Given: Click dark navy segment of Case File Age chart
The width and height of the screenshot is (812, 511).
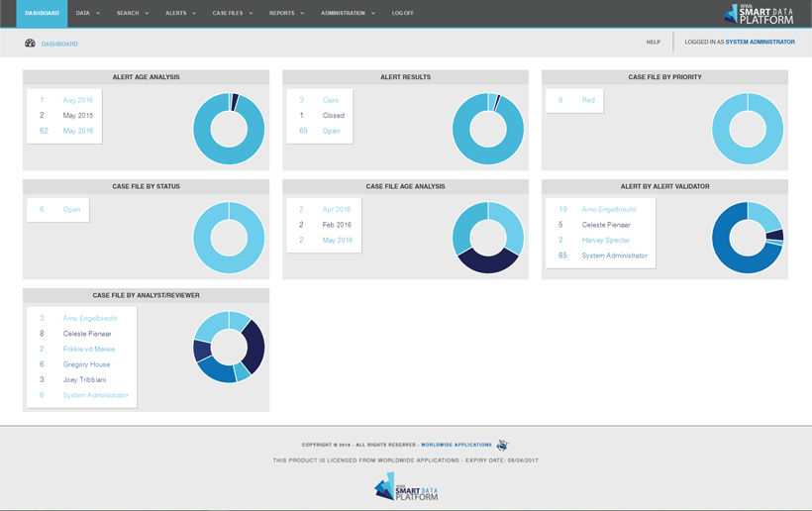Looking at the screenshot, I should [488, 263].
